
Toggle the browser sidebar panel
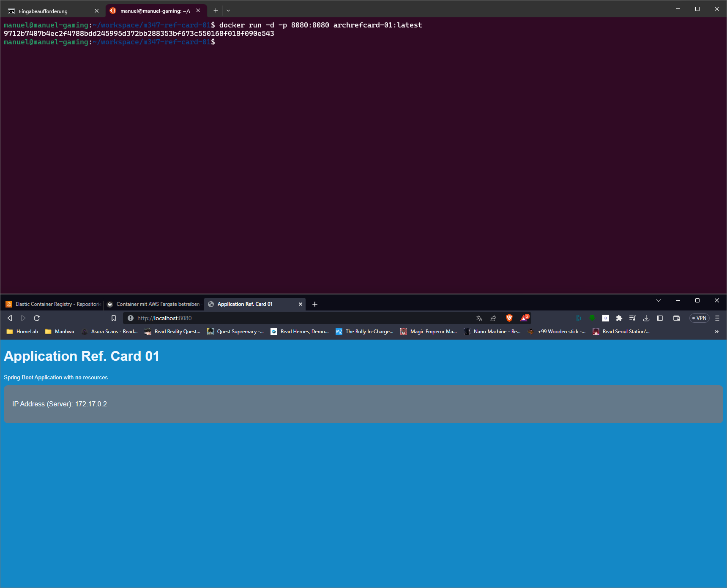[660, 318]
